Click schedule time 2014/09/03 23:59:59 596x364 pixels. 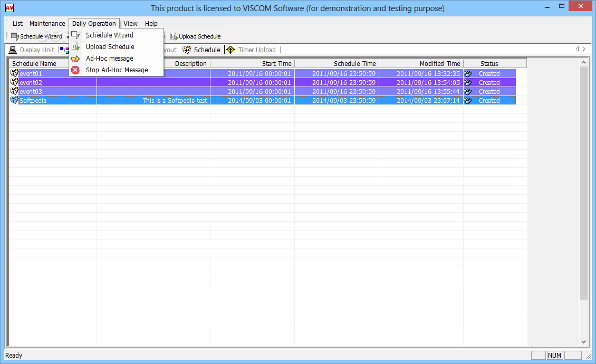pyautogui.click(x=344, y=100)
